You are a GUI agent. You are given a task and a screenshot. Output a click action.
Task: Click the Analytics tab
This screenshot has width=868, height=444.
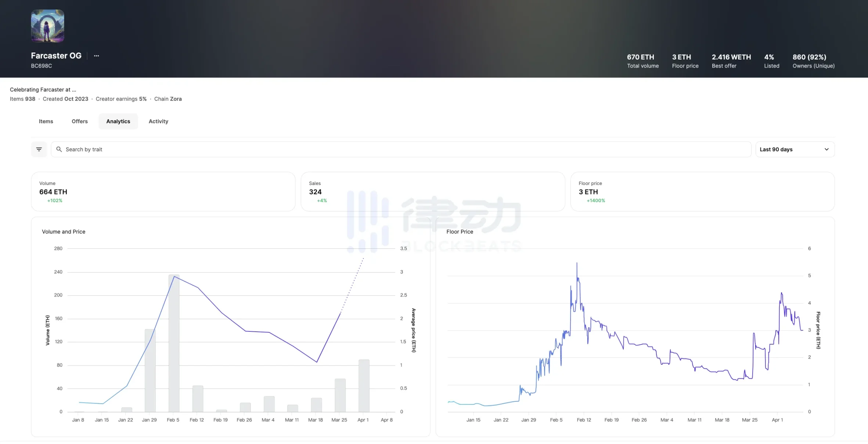[x=118, y=121]
